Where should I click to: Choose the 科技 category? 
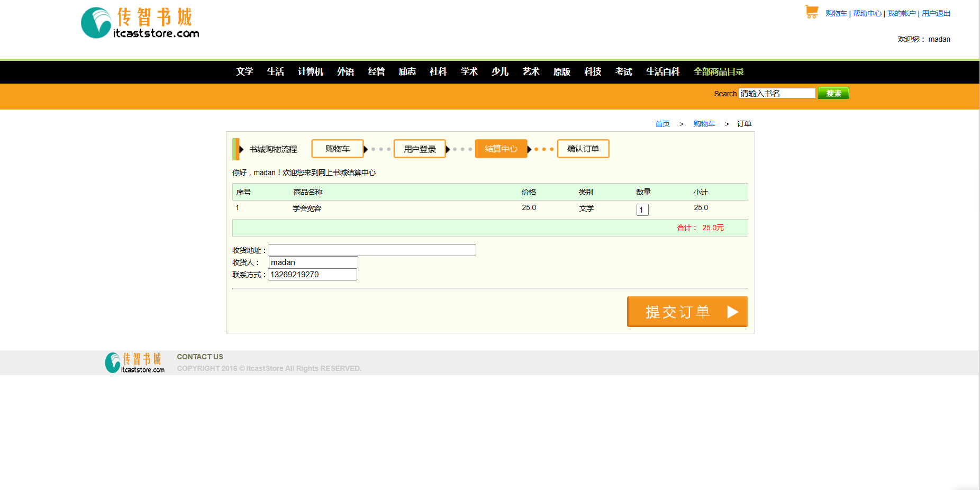pos(593,71)
